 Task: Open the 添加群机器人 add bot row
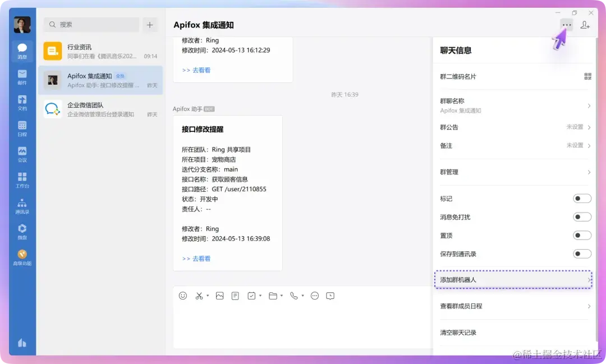(513, 280)
